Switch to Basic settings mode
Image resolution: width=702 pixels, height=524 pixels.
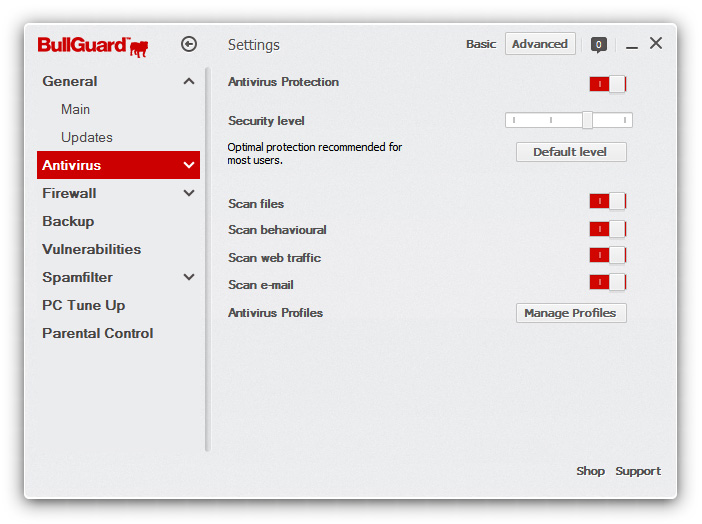(x=481, y=44)
